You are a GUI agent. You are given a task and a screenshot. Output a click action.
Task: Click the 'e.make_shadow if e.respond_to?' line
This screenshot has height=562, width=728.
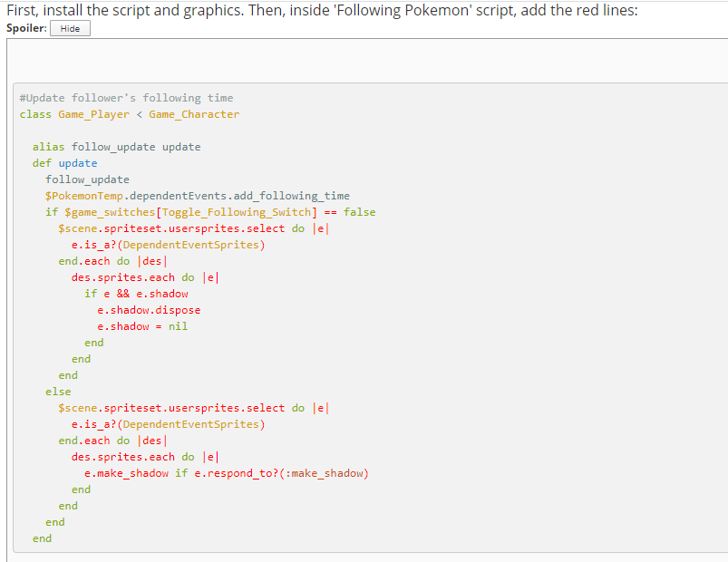click(226, 473)
